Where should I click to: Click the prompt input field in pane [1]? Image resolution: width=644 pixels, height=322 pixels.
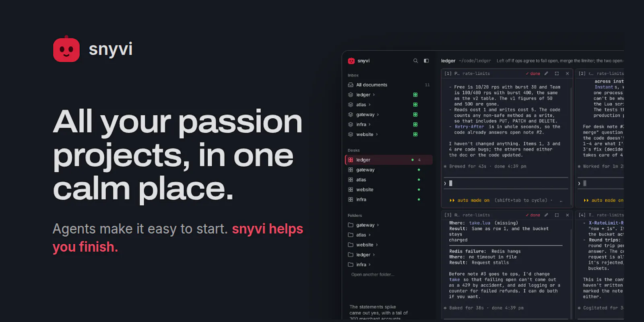click(506, 183)
